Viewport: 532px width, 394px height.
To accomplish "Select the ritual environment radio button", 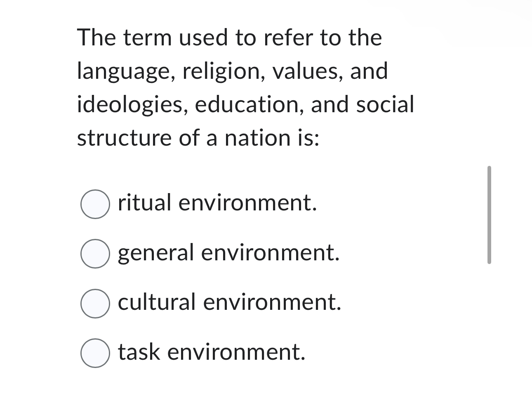I will click(x=95, y=203).
